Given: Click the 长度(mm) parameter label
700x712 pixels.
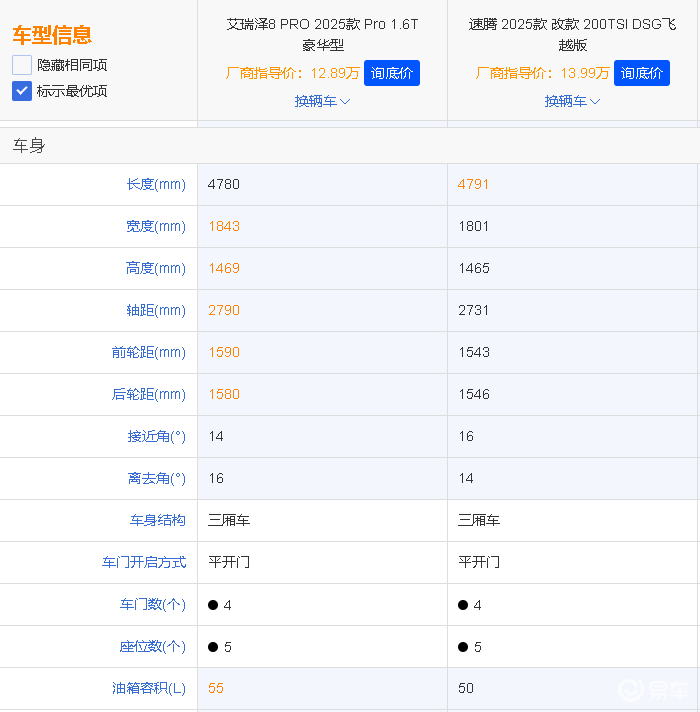Looking at the screenshot, I should (x=156, y=184).
